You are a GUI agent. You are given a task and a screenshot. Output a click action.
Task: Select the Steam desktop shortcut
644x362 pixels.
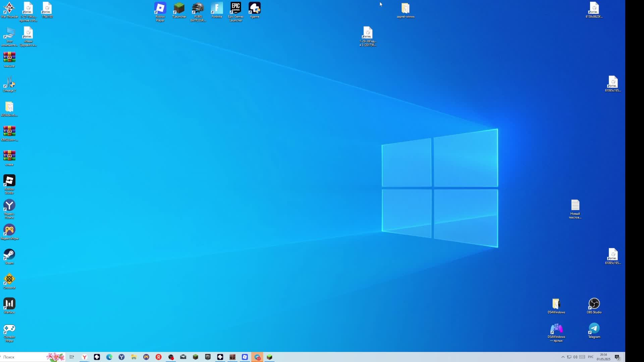[9, 255]
